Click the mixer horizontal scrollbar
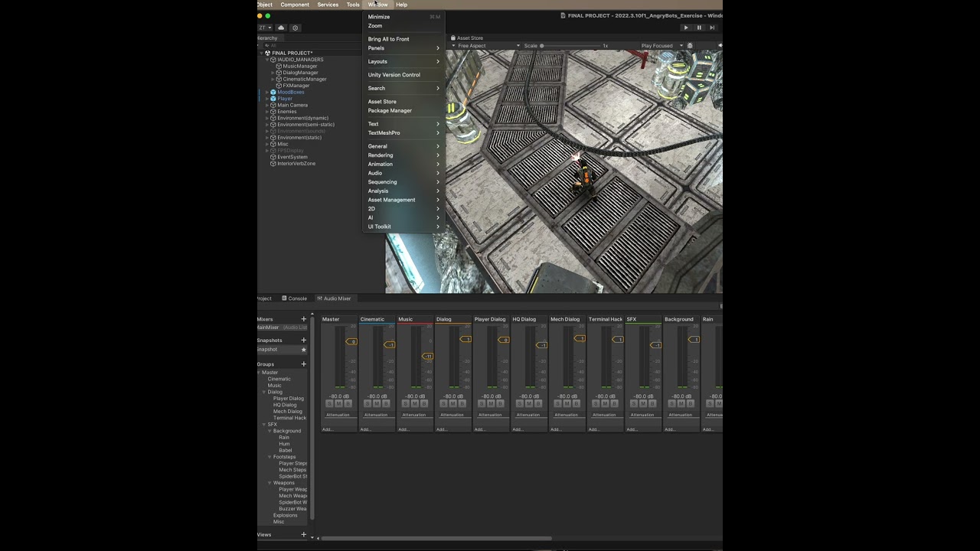This screenshot has height=551, width=980. pos(436,539)
